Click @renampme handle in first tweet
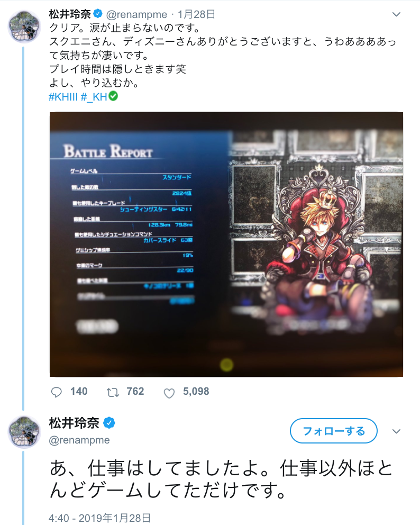 tap(136, 14)
